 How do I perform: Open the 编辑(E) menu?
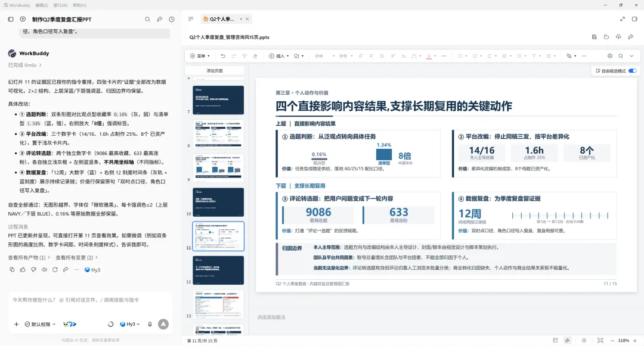pos(42,5)
